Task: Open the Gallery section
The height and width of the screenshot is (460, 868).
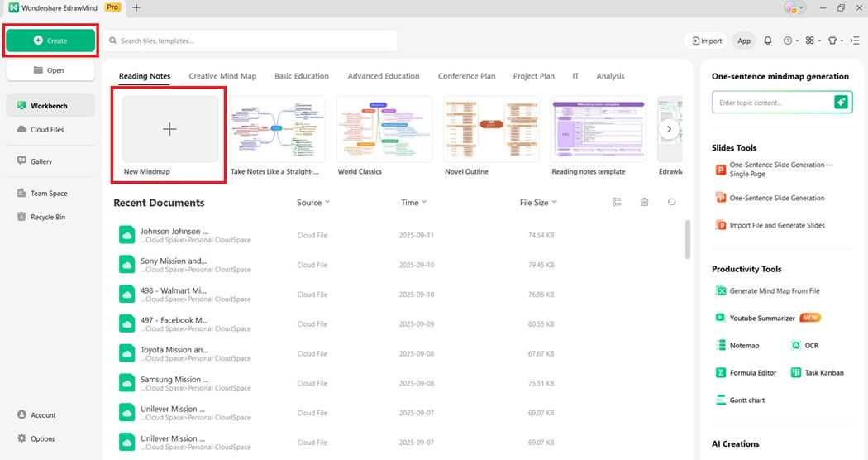Action: click(x=35, y=161)
